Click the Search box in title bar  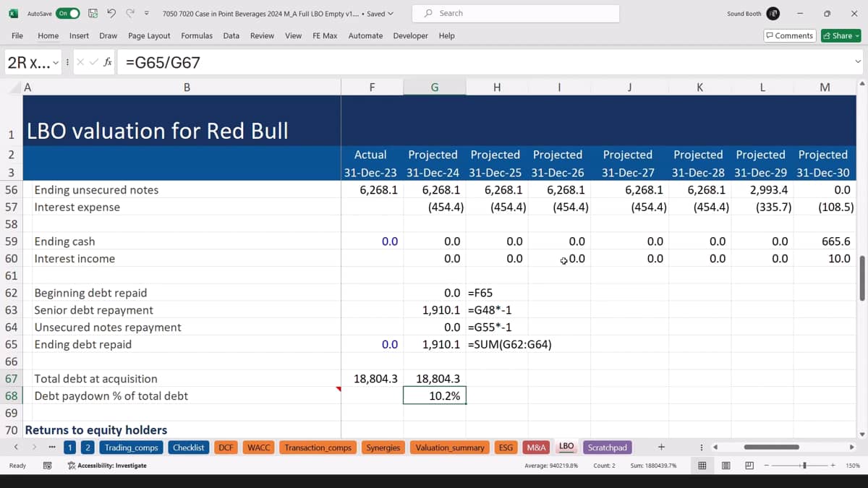click(516, 13)
